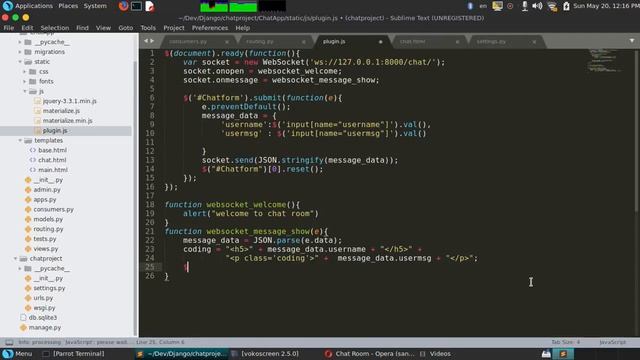Click the Bluetooth tray icon
Viewport: 640px width, 360px height.
(470, 6)
